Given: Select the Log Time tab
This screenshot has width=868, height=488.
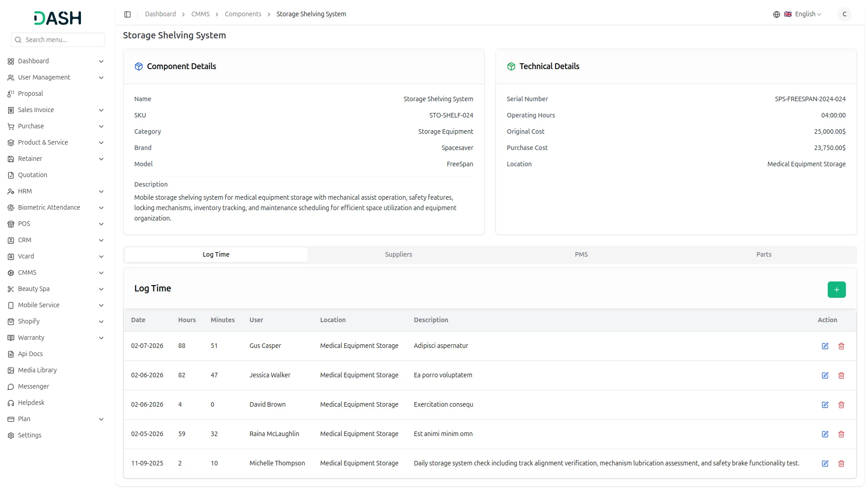Looking at the screenshot, I should coord(216,254).
